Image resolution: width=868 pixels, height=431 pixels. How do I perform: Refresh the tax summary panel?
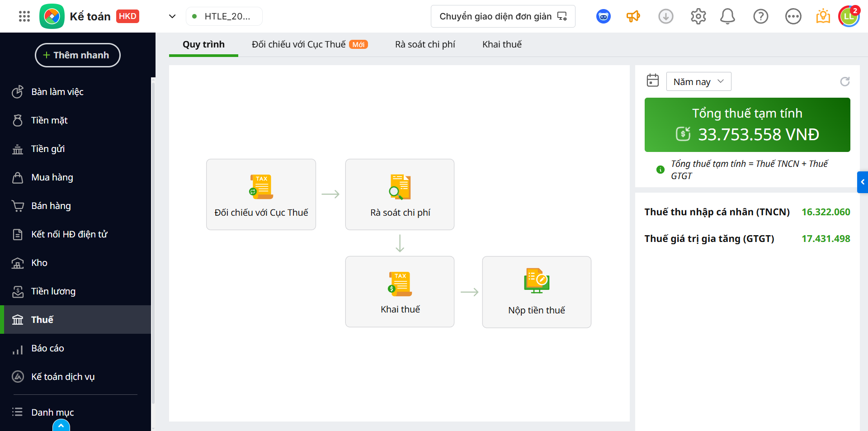point(844,81)
